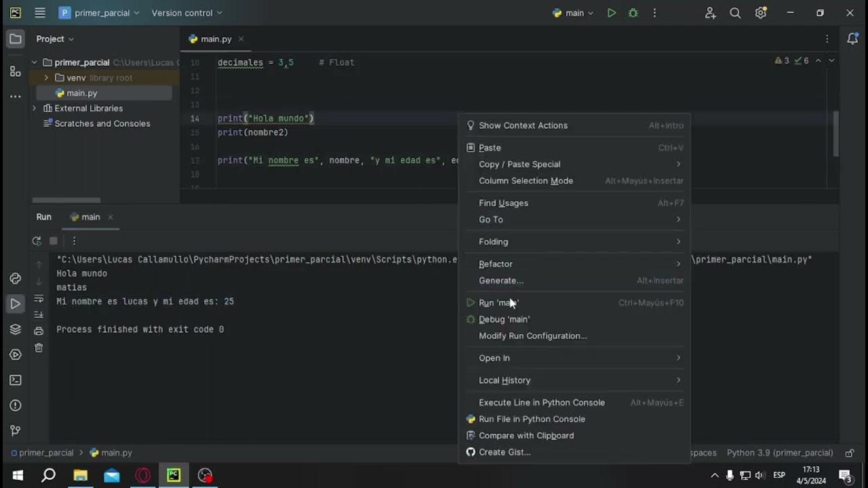Choose Column Selection Mode

pos(574,181)
